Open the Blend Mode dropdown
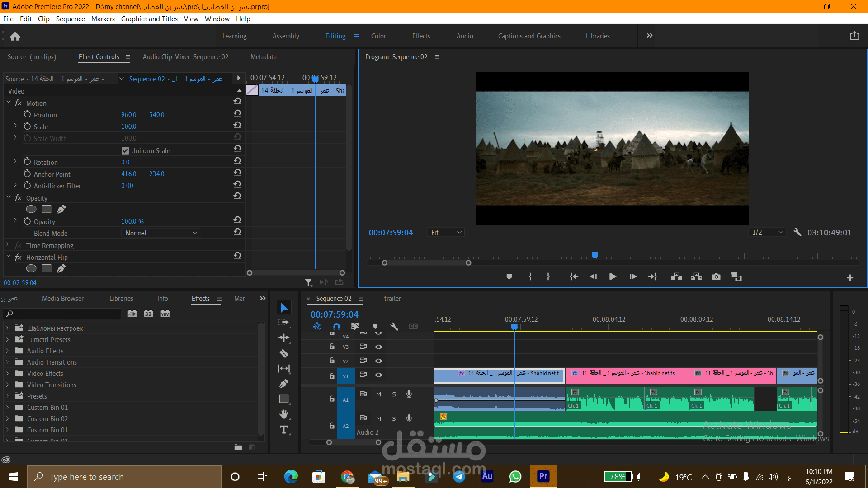868x488 pixels. pos(160,233)
